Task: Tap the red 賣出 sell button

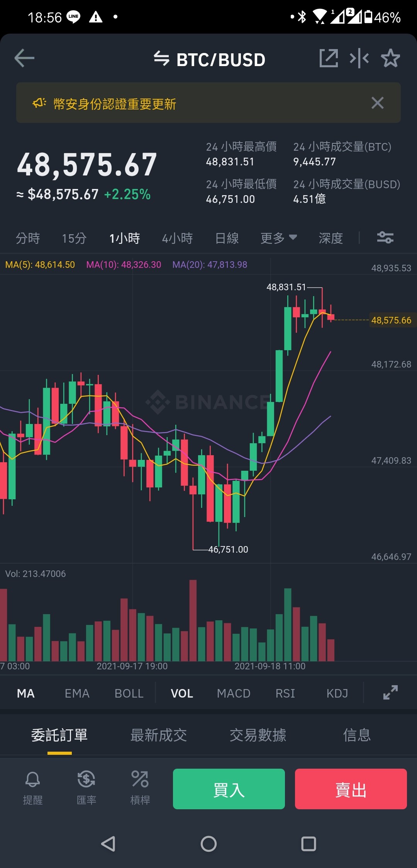Action: pos(351,789)
